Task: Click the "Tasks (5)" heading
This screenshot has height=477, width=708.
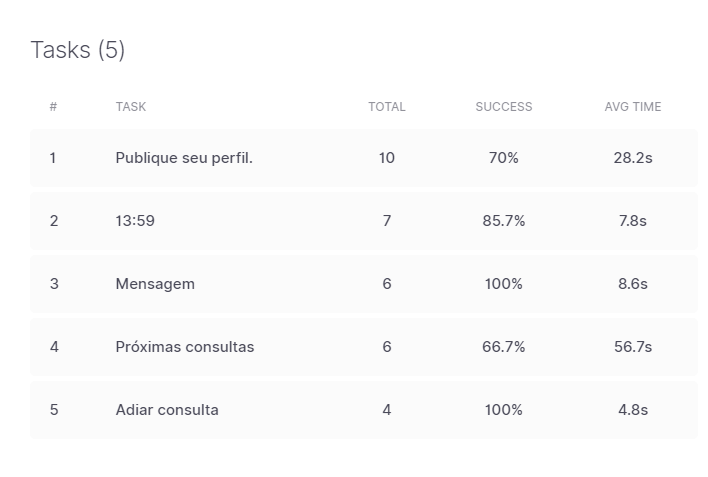Action: pos(78,50)
